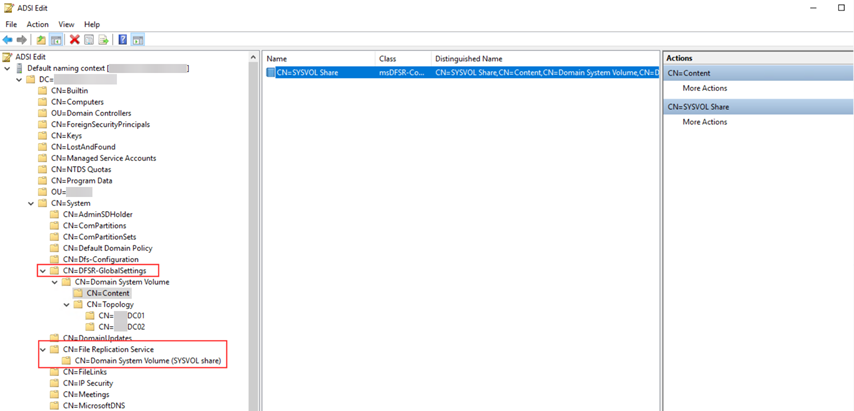
Task: Click the folder icon beside CN=AdminSDHolder
Action: coord(54,214)
